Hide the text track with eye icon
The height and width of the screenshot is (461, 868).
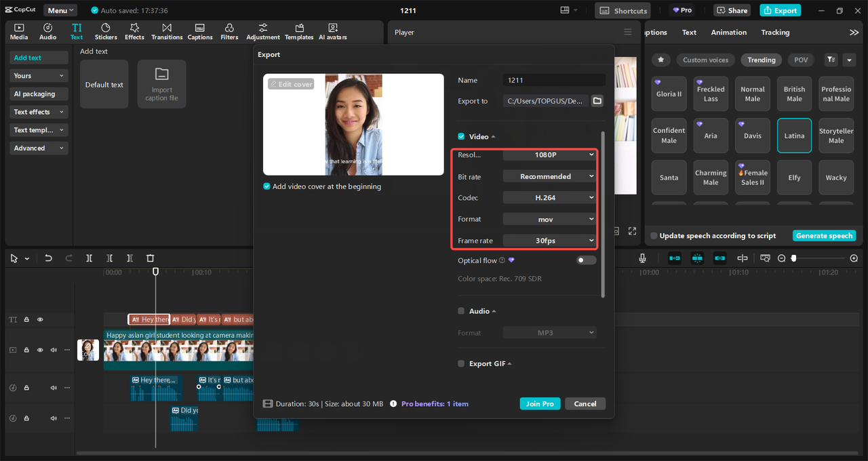[40, 319]
